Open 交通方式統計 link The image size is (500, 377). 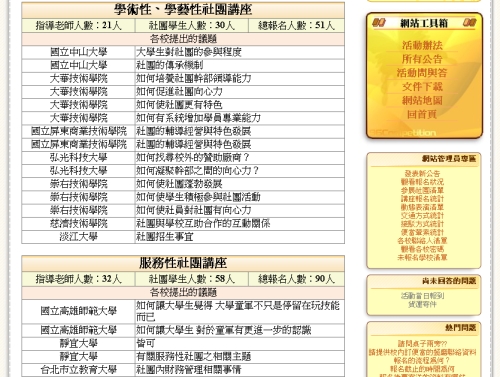pos(422,215)
